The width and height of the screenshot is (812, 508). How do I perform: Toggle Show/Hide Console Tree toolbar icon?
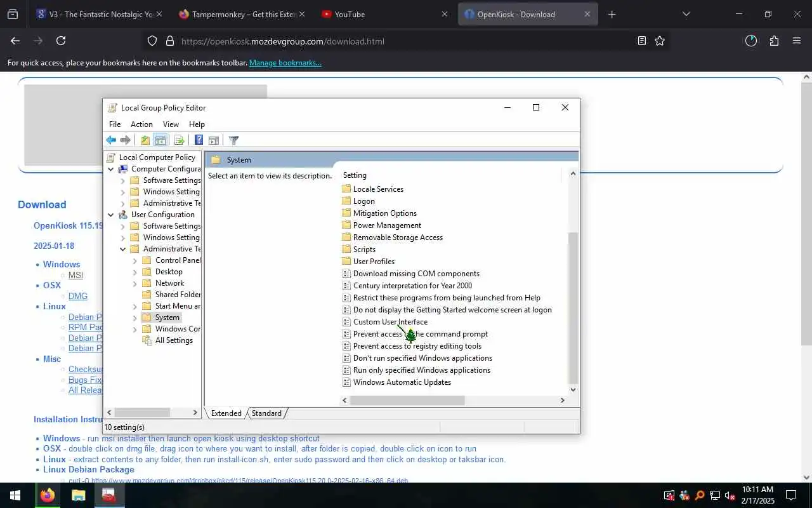160,140
